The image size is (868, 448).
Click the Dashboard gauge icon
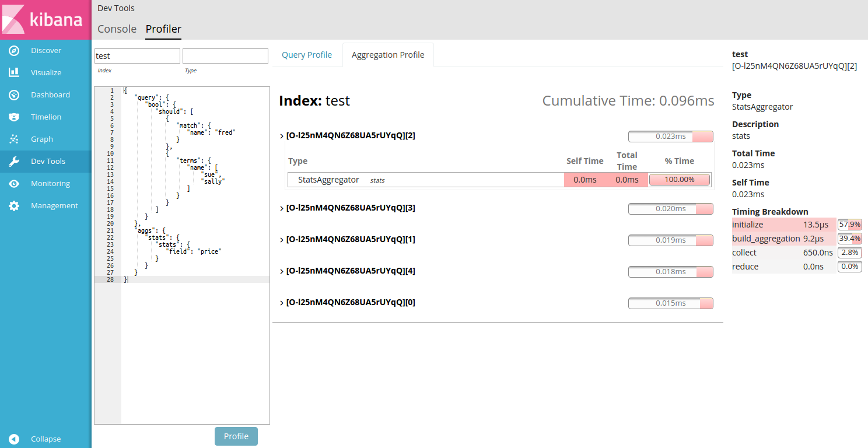pos(15,95)
